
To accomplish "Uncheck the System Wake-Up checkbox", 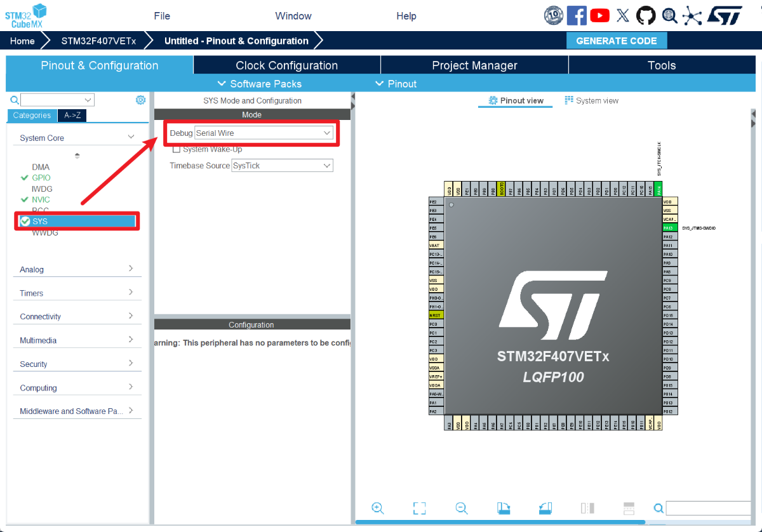I will coord(177,149).
